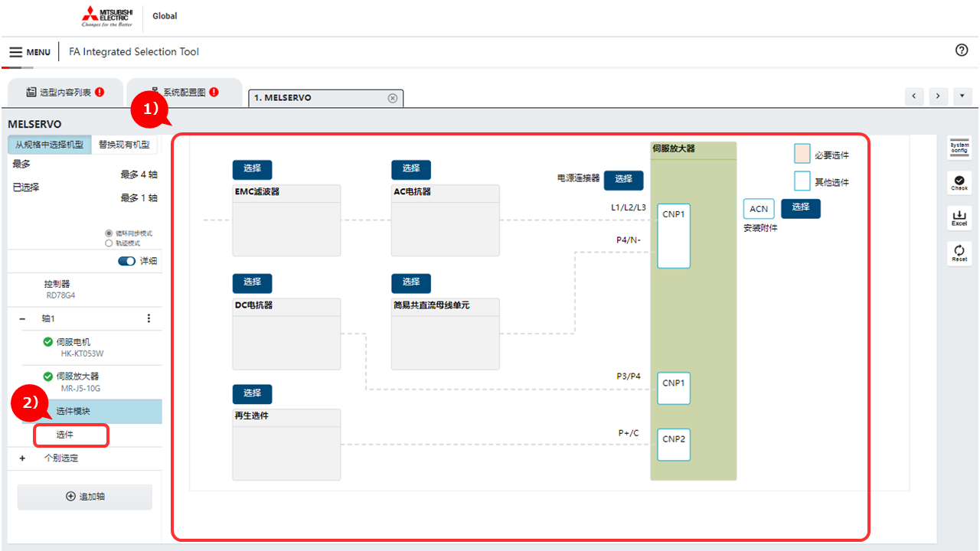Click 选择 next to ACN
Screen dimensions: 980x551
tap(801, 208)
